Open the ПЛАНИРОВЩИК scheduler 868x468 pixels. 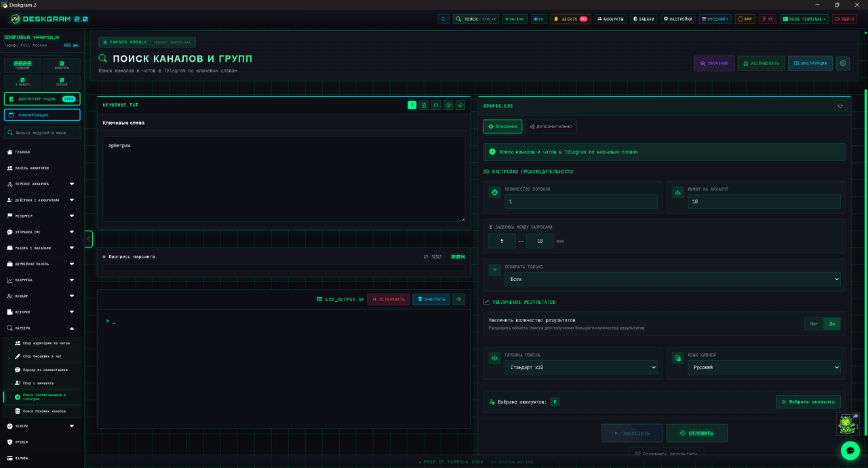pos(42,115)
